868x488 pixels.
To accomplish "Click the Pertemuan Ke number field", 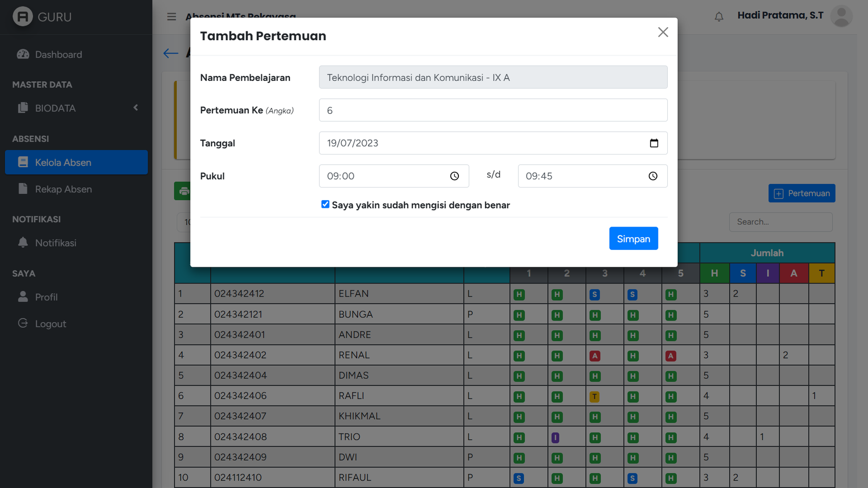I will [x=493, y=111].
